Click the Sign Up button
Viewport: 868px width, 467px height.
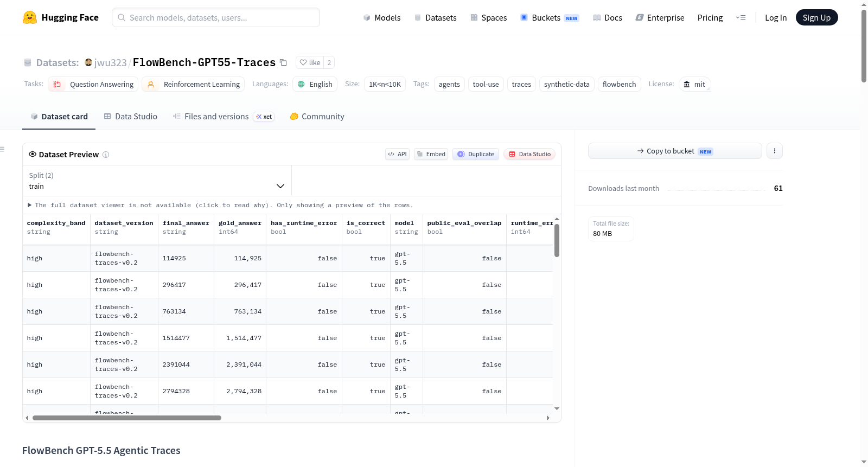tap(816, 17)
